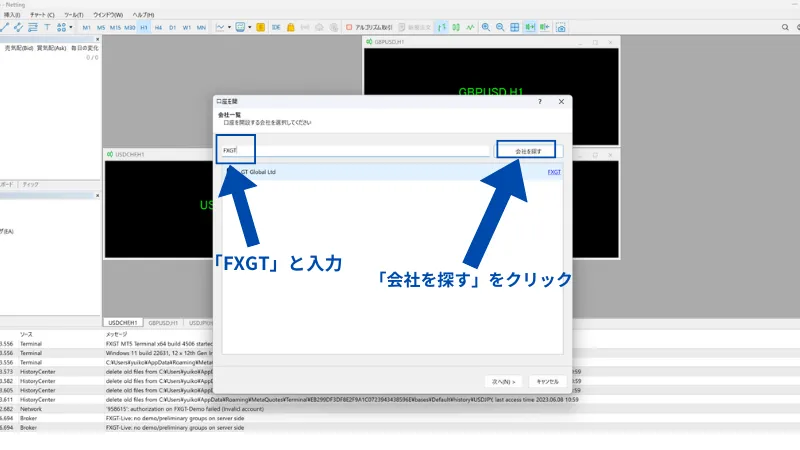The height and width of the screenshot is (450, 800).
Task: Select the USDCHF,H1 chart tab
Action: click(x=122, y=323)
